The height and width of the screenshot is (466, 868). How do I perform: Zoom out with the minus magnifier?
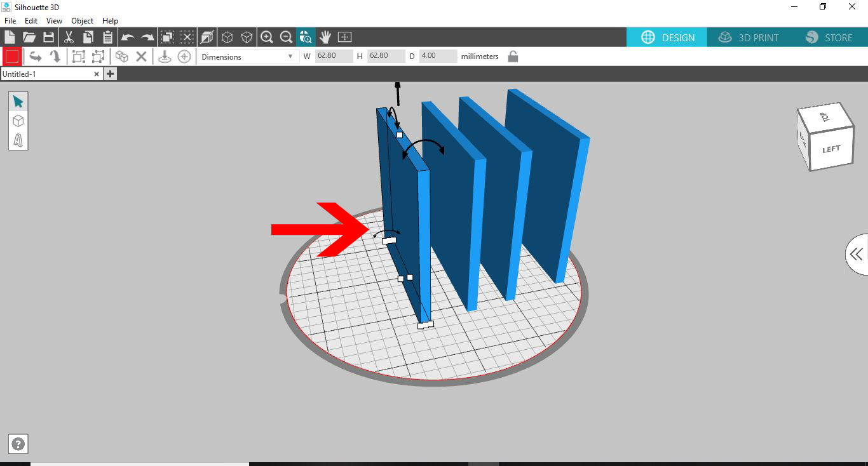click(286, 37)
